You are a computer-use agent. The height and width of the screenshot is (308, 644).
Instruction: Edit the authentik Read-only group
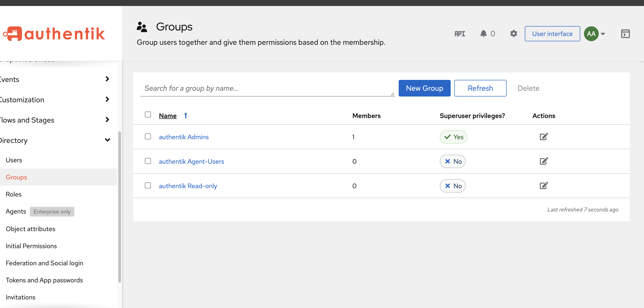544,186
